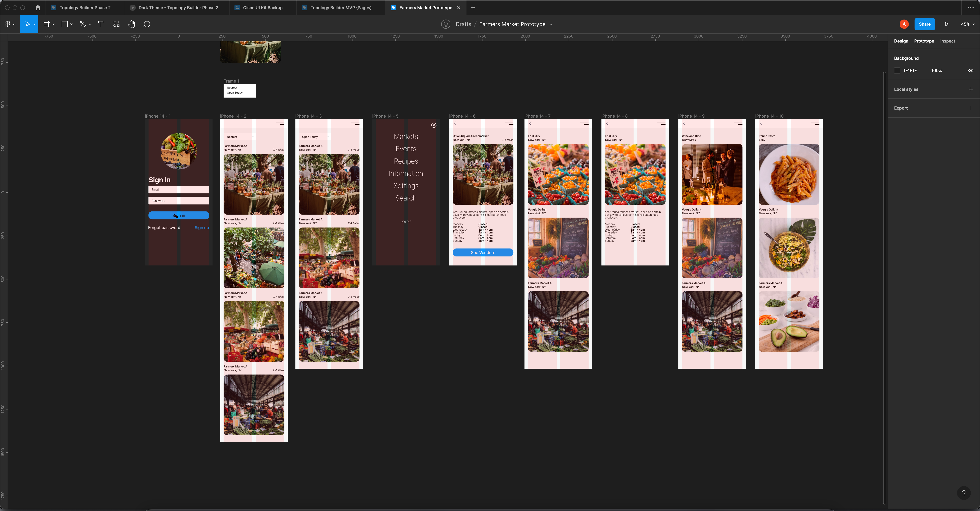Screen dimensions: 980x511
Task: Click the close X on iPhone 14 - 5
Action: (x=434, y=125)
